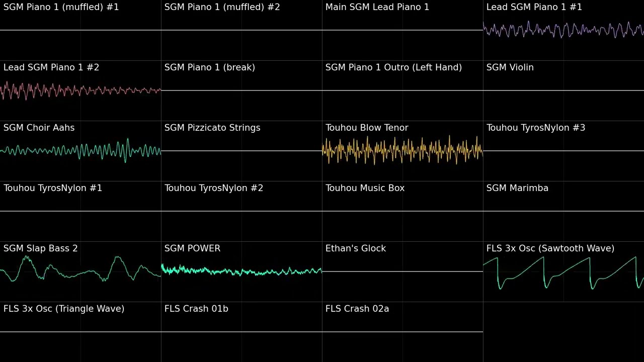The height and width of the screenshot is (362, 644).
Task: Select the 'SGM POWER' label
Action: (x=192, y=248)
